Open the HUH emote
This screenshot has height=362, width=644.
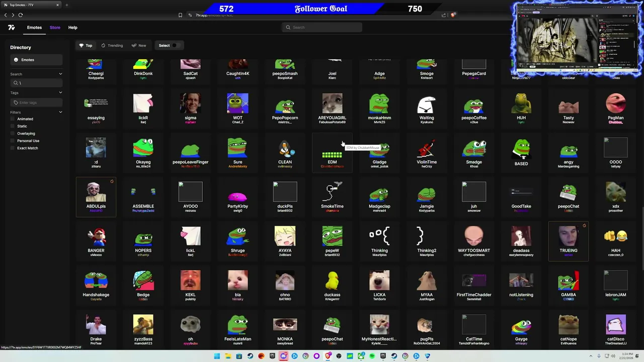(x=521, y=109)
